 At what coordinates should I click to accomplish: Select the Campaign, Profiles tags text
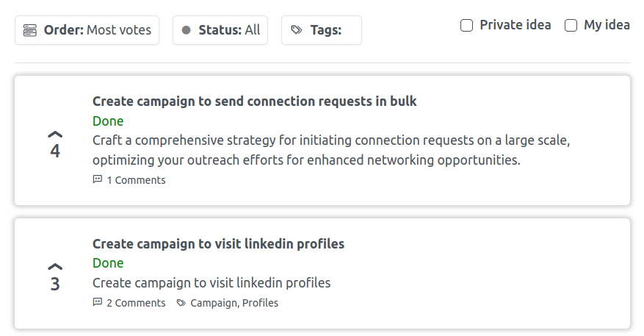click(x=234, y=303)
